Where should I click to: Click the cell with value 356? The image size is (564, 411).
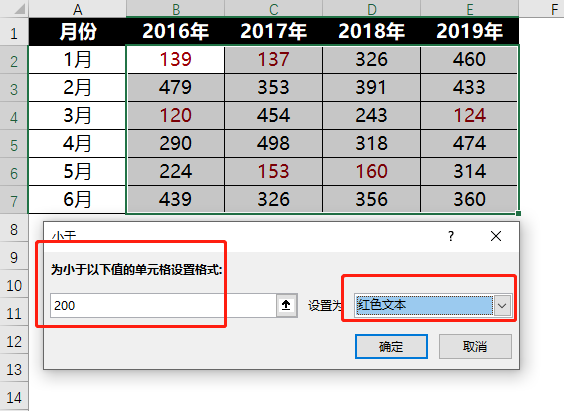click(372, 200)
